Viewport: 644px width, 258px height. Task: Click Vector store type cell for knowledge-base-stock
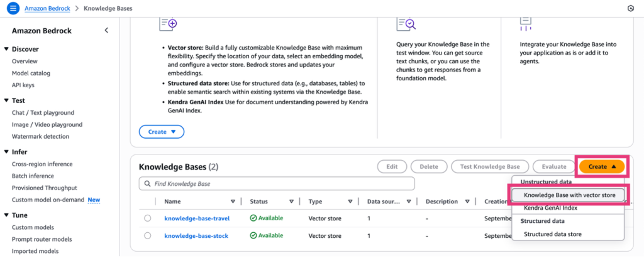point(325,236)
